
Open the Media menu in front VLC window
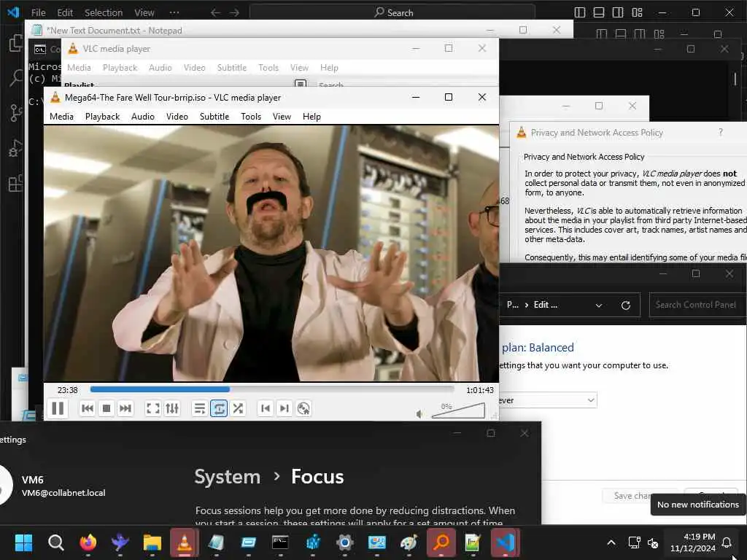pyautogui.click(x=61, y=117)
